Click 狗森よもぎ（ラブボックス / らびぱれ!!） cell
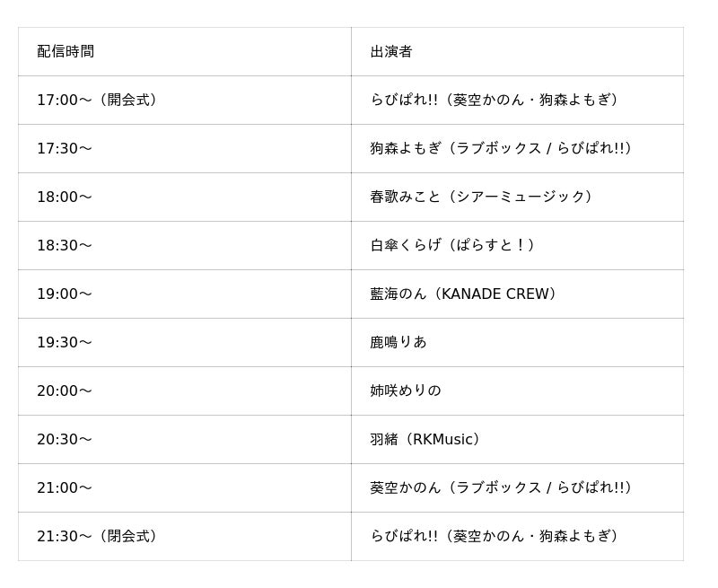 [x=503, y=149]
